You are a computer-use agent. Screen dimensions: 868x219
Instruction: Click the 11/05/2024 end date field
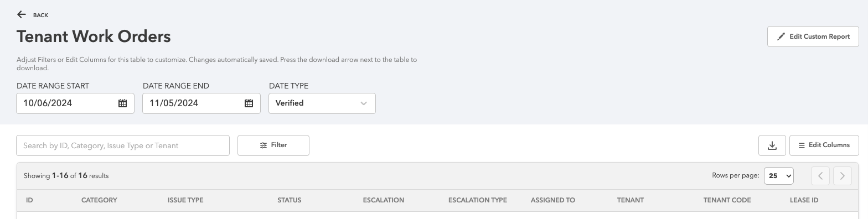[x=201, y=103]
